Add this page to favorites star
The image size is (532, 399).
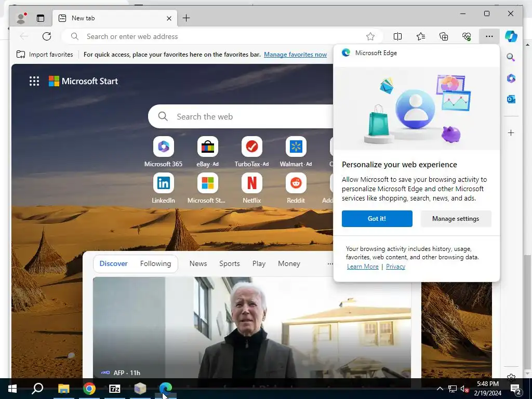point(370,36)
